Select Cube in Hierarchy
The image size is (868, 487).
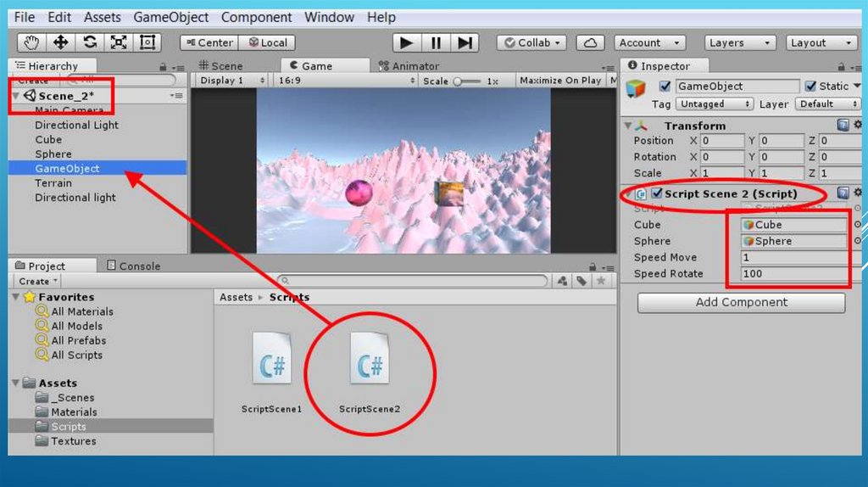48,140
